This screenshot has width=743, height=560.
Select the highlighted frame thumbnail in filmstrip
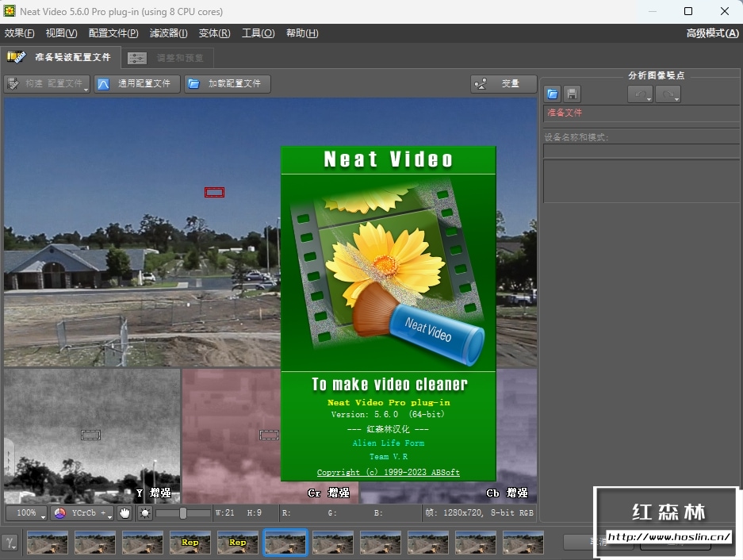[x=285, y=543]
